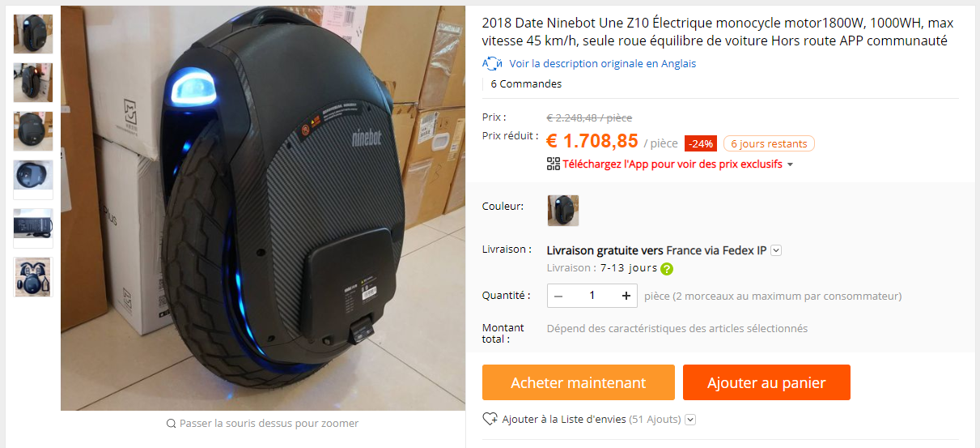
Task: Click Ajouter à la Liste d'envies link
Action: (564, 420)
